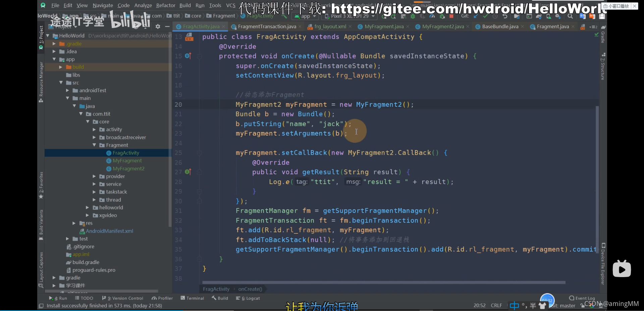Click the bilibili play button overlay
The image size is (644, 311).
(622, 269)
